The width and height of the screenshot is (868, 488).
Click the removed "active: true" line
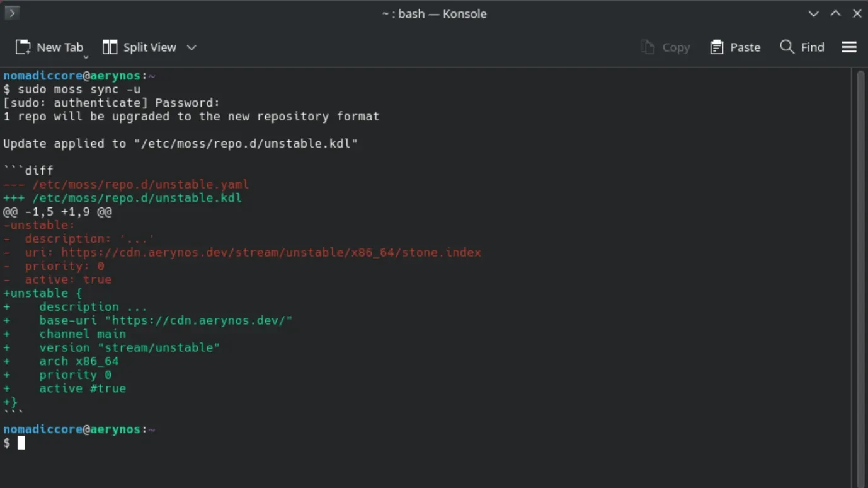pos(58,280)
